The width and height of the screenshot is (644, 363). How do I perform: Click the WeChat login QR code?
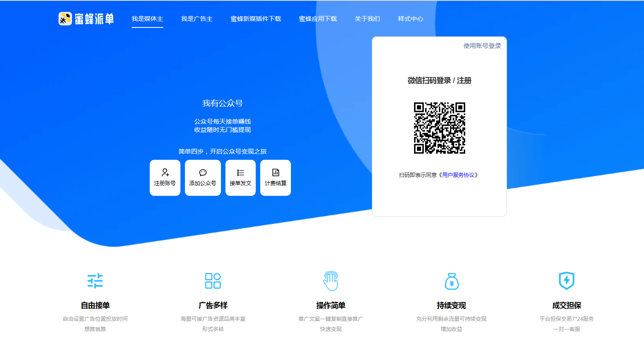(439, 128)
